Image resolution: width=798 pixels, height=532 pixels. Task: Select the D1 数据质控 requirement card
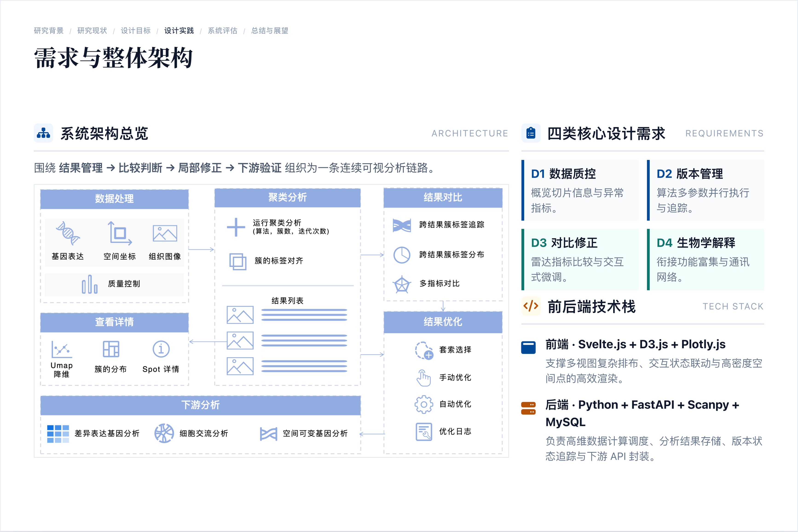[580, 190]
